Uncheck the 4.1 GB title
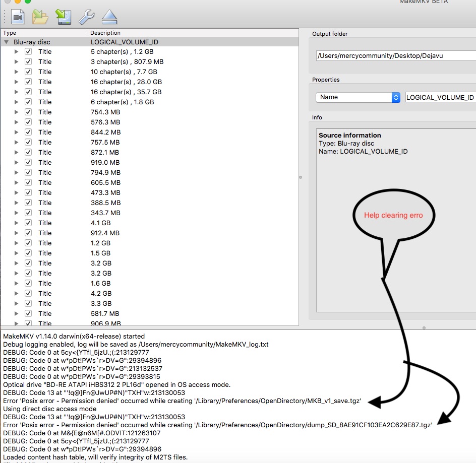The height and width of the screenshot is (463, 476). click(x=28, y=223)
